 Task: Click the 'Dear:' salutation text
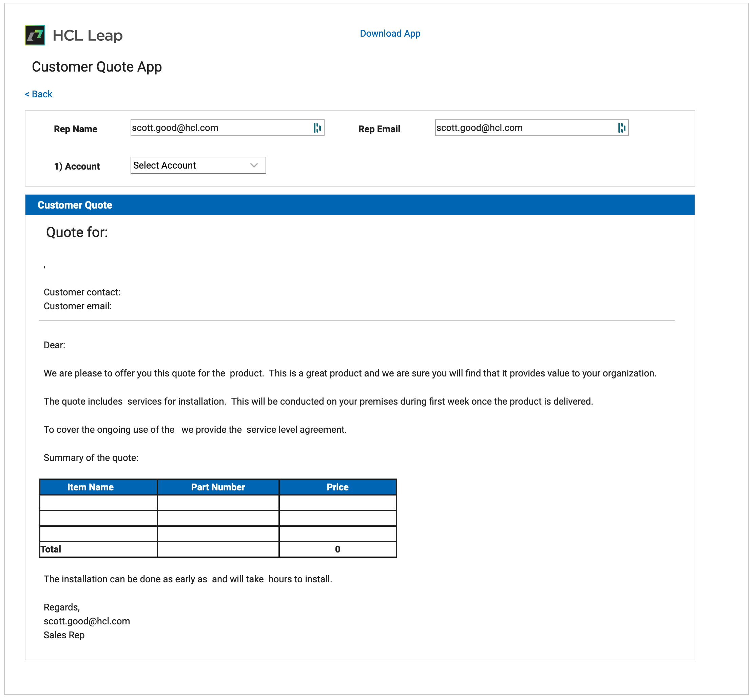(55, 345)
